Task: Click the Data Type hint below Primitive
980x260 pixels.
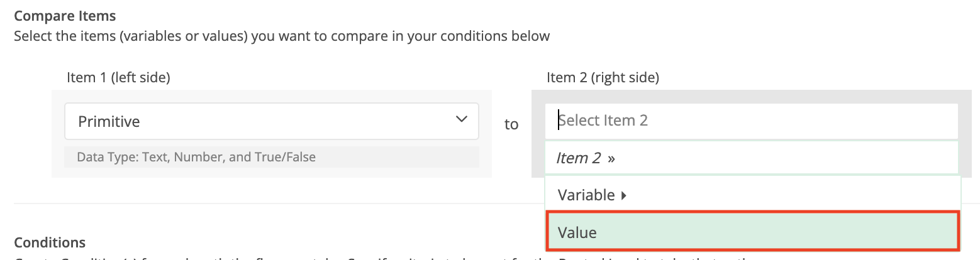Action: coord(196,157)
